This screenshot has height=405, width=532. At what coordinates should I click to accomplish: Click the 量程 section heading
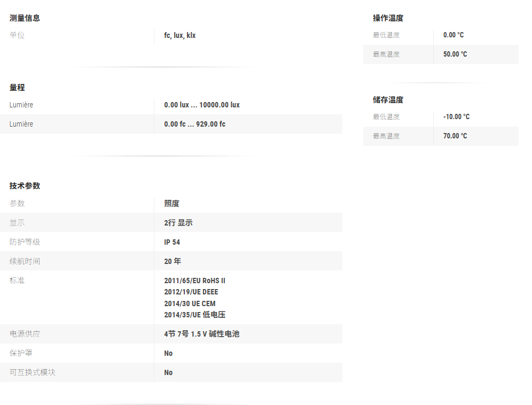(17, 88)
